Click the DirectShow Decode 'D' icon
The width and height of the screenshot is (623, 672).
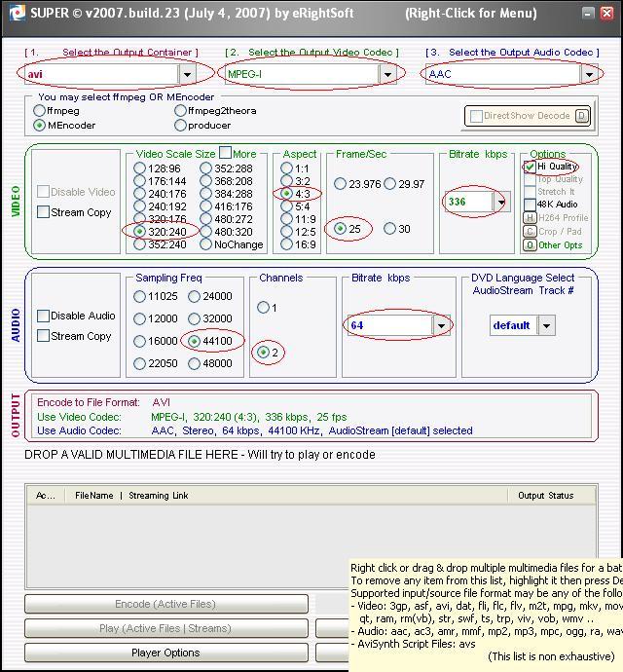(581, 116)
